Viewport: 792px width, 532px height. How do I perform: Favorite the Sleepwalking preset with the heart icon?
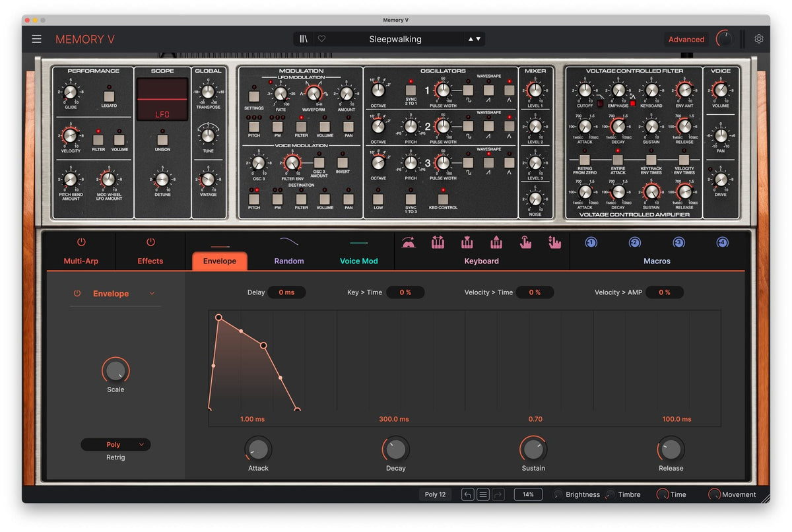click(321, 39)
